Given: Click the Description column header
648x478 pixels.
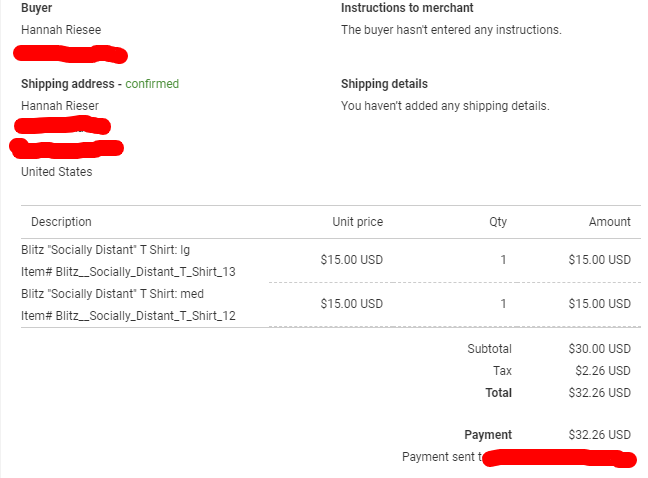Looking at the screenshot, I should coord(61,222).
